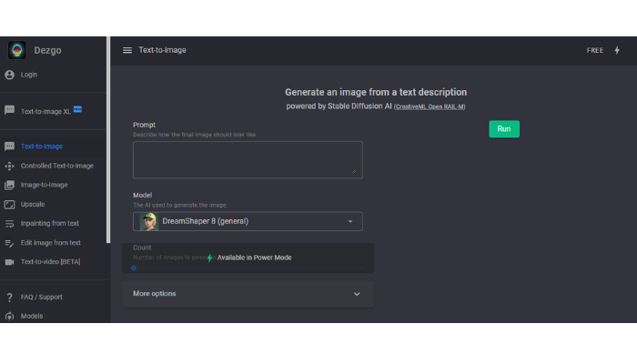Click the NEW badge next to Text-to-Image XL

(x=77, y=109)
